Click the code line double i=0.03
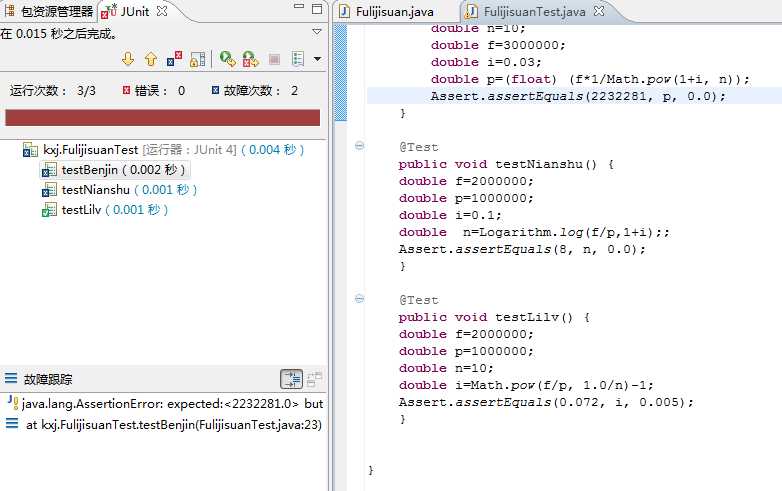This screenshot has width=782, height=491. 486,62
